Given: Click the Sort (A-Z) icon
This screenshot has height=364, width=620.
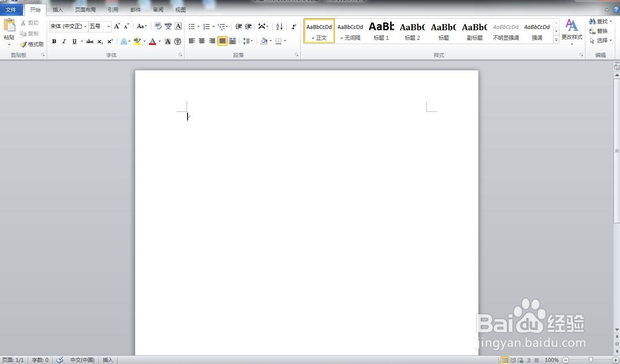Looking at the screenshot, I should click(280, 26).
